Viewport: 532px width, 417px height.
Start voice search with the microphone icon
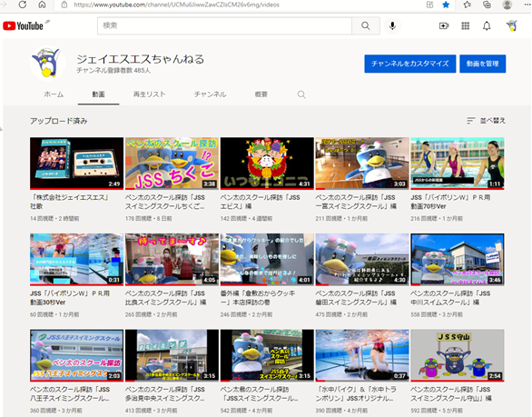(392, 25)
